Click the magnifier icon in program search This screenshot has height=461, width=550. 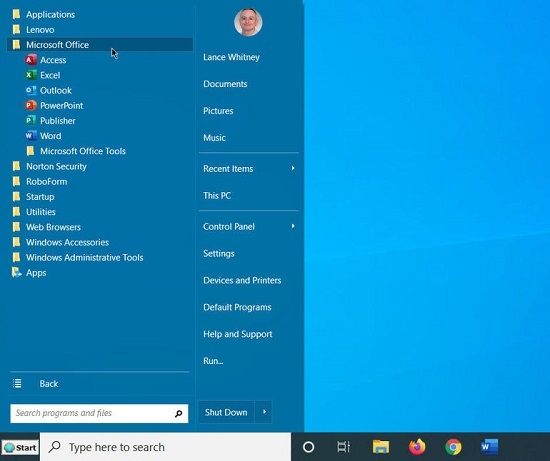tap(179, 413)
